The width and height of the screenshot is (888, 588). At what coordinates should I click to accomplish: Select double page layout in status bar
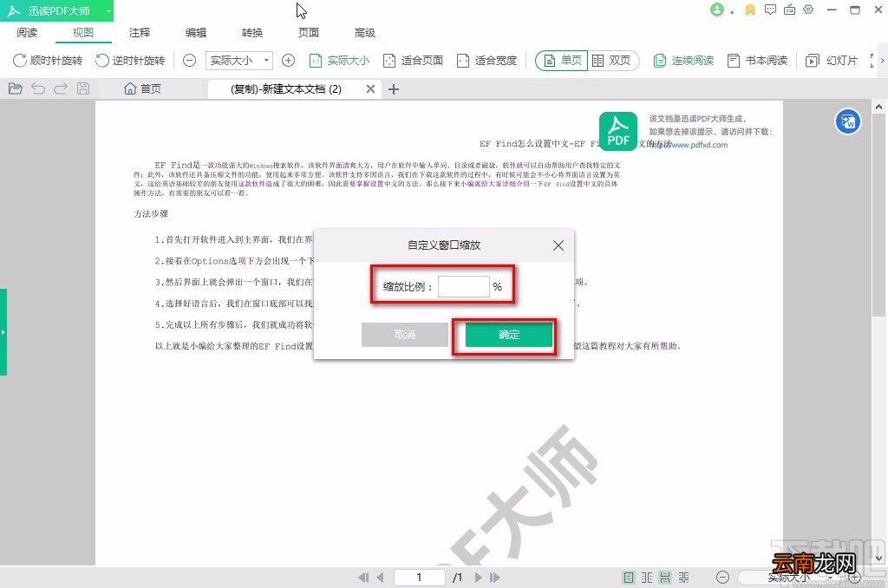[647, 578]
